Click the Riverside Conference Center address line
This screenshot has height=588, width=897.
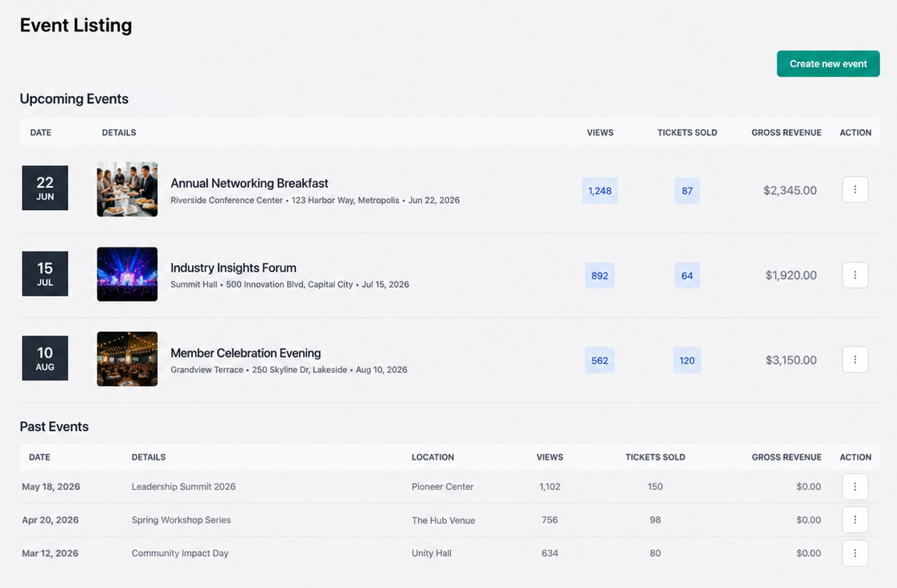pyautogui.click(x=315, y=201)
